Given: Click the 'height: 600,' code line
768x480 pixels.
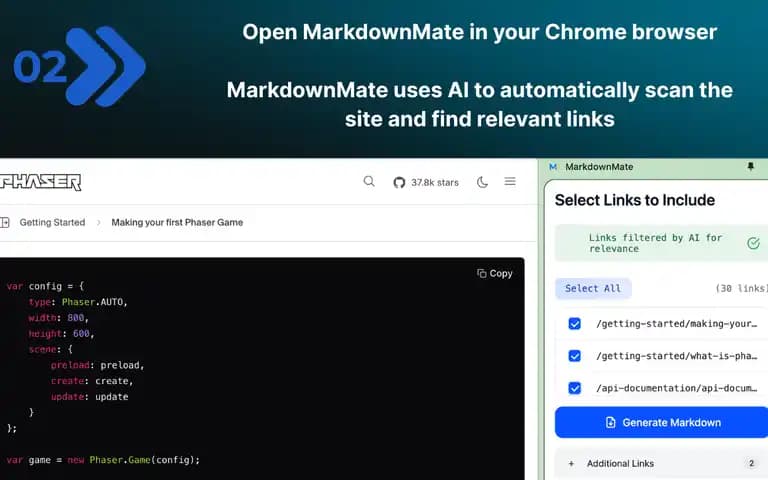Looking at the screenshot, I should tap(61, 334).
